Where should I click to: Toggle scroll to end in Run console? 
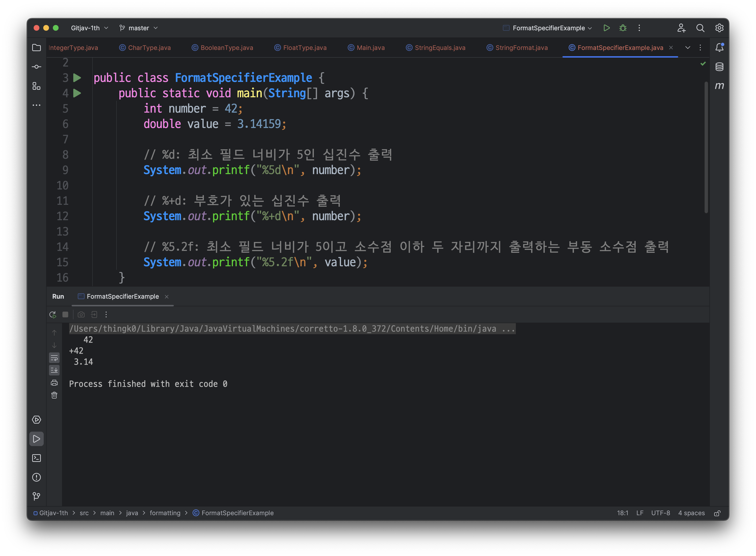pyautogui.click(x=54, y=370)
